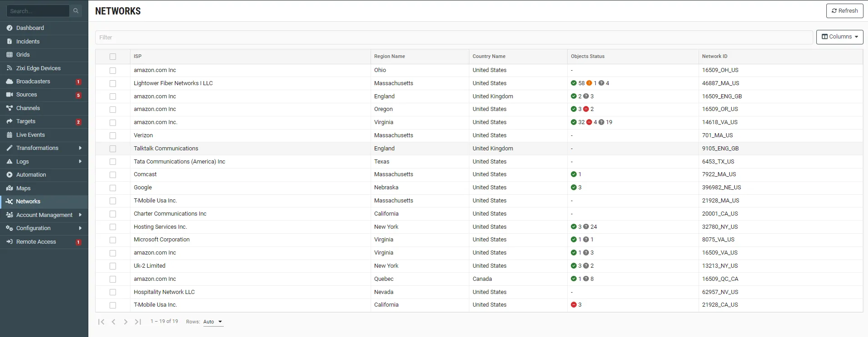
Task: Click the Sources camera icon
Action: 10,95
